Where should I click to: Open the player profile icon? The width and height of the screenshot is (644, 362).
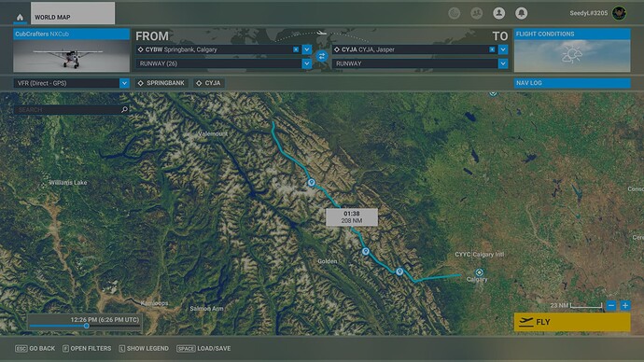(x=498, y=13)
